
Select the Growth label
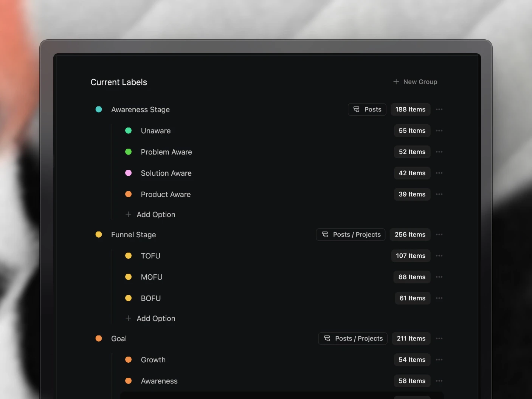(153, 360)
